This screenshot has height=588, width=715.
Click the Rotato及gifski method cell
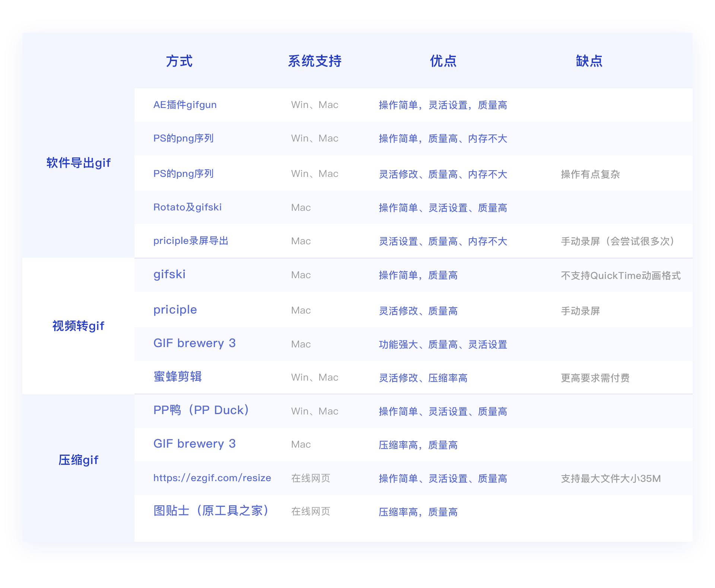(188, 207)
